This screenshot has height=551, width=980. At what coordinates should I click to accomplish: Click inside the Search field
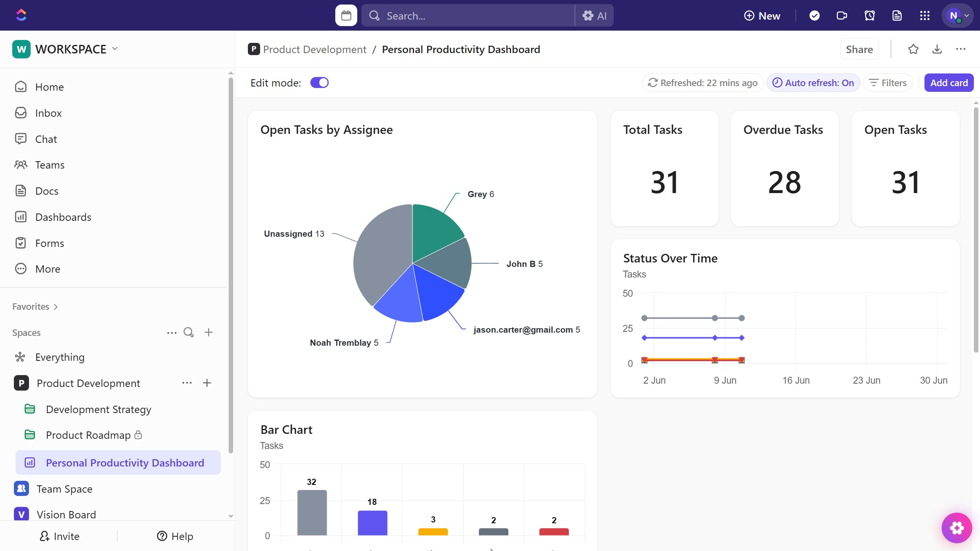pyautogui.click(x=449, y=16)
